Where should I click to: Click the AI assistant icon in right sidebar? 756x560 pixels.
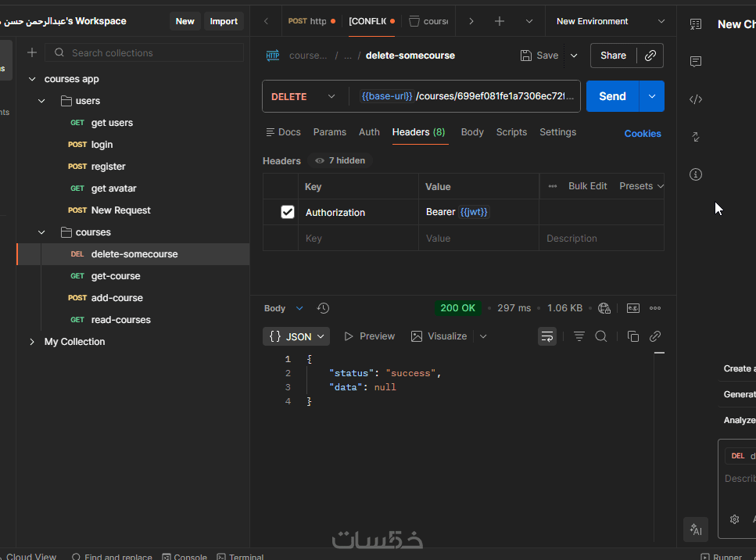pyautogui.click(x=695, y=529)
